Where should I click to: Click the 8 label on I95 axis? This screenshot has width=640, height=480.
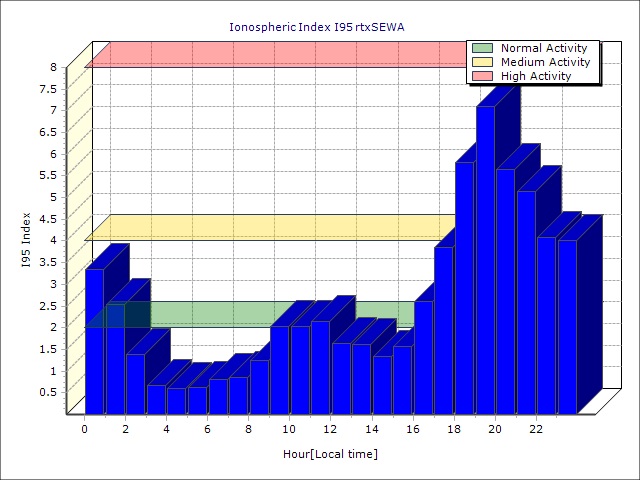click(54, 67)
